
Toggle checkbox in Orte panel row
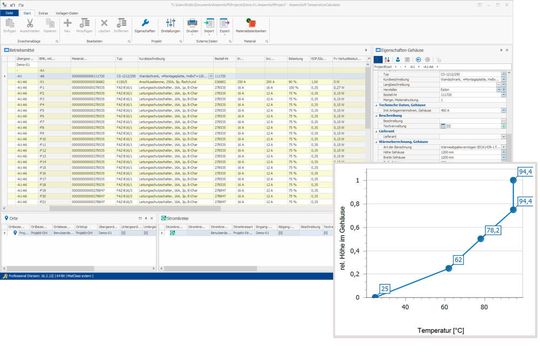(x=123, y=233)
